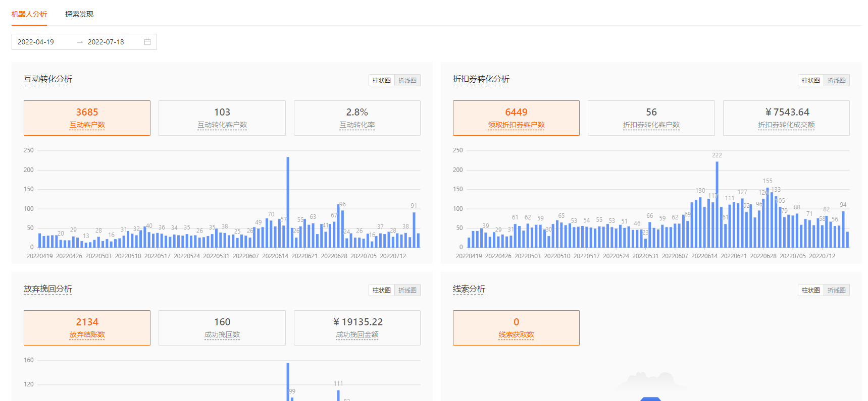Click the 20220531 axis label in 互动 chart
Viewport: 868px width, 401px height.
(216, 256)
